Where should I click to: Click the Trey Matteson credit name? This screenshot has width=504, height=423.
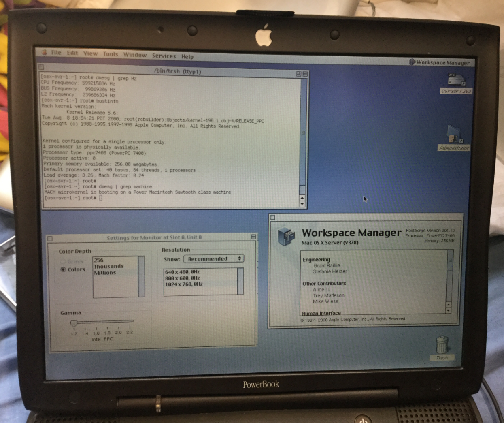[x=328, y=295]
